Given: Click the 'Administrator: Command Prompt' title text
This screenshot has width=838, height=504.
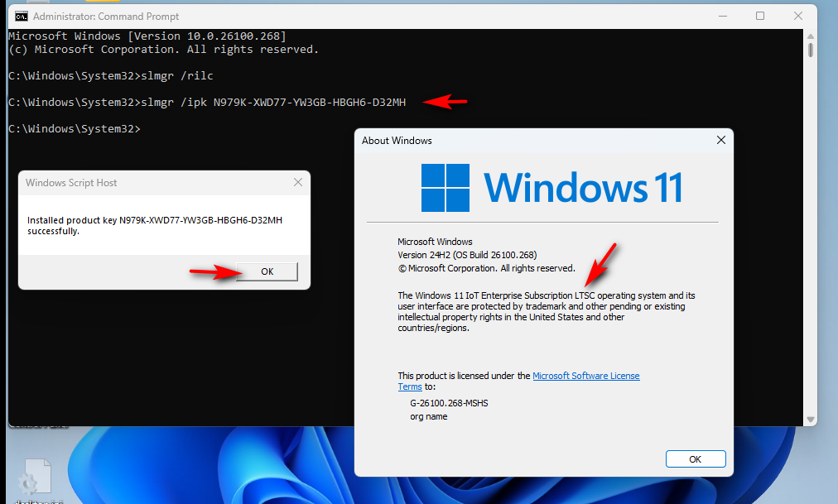Looking at the screenshot, I should click(106, 17).
